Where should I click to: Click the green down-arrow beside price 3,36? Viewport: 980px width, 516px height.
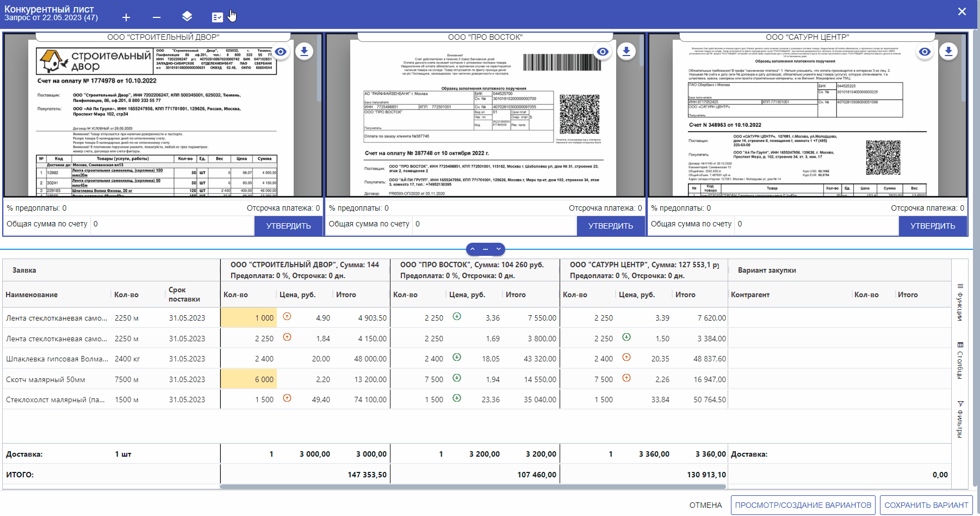pos(457,316)
